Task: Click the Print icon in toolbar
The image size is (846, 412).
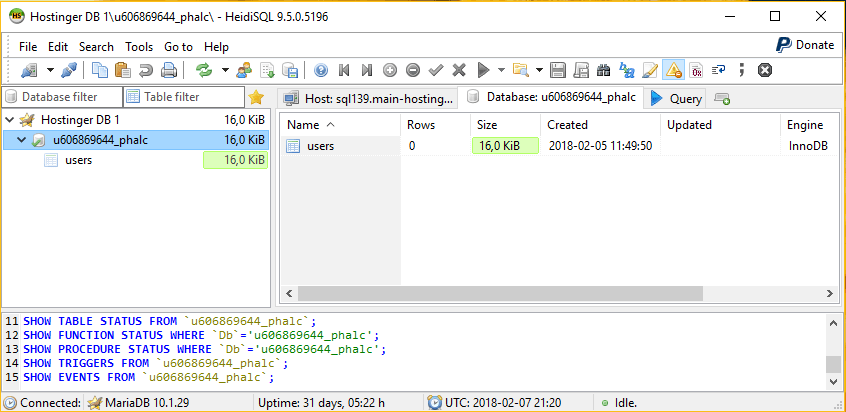Action: (x=169, y=70)
